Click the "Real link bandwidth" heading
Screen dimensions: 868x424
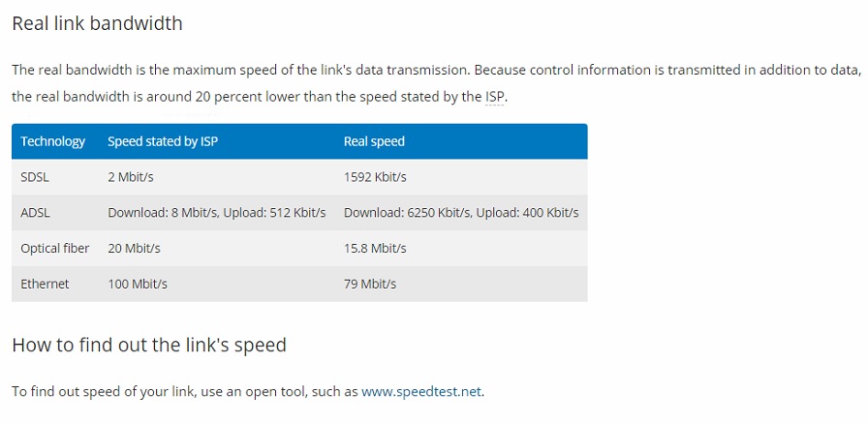[97, 23]
